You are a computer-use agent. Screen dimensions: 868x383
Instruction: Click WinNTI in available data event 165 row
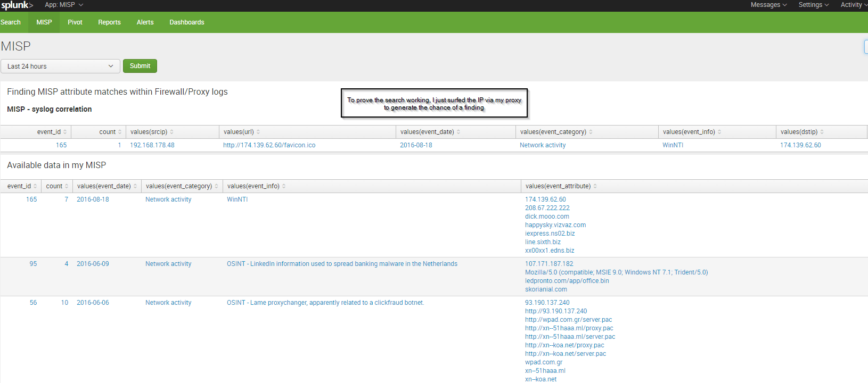[x=237, y=199]
